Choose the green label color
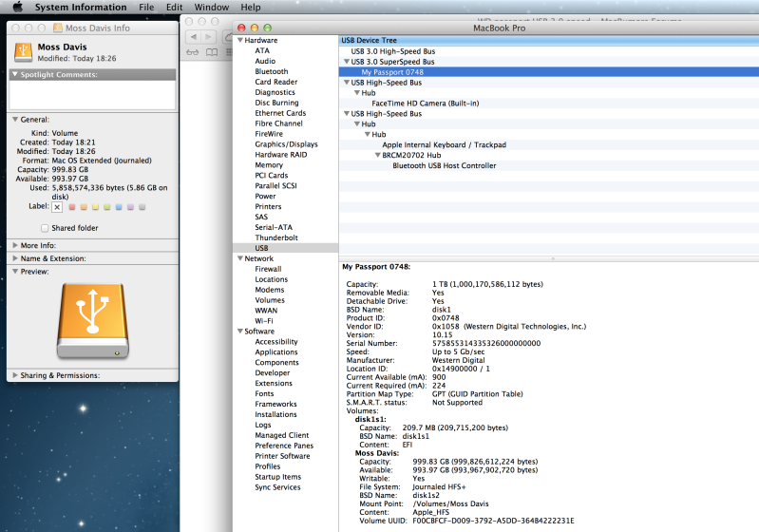This screenshot has width=759, height=532. [x=107, y=207]
